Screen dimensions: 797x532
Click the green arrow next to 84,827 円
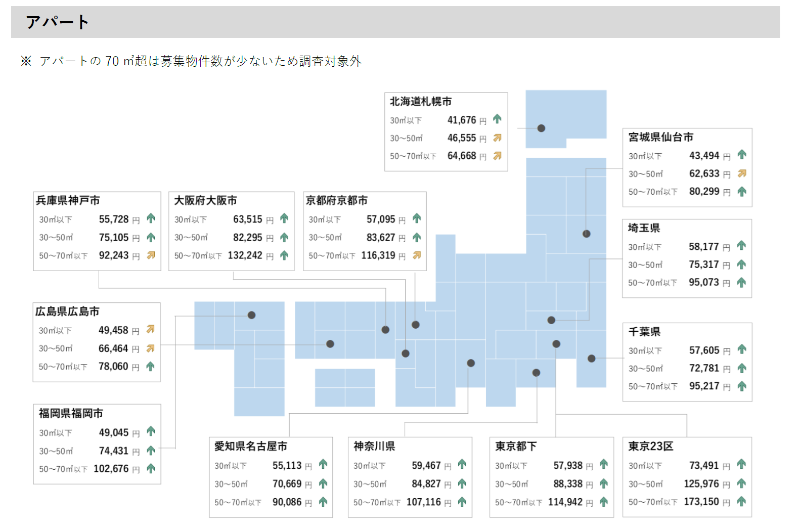tap(462, 483)
